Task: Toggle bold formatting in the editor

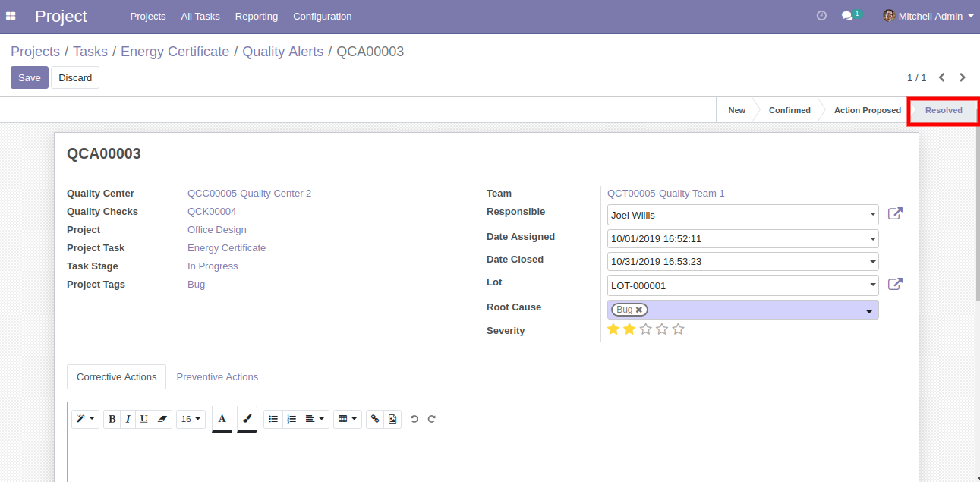Action: [112, 419]
